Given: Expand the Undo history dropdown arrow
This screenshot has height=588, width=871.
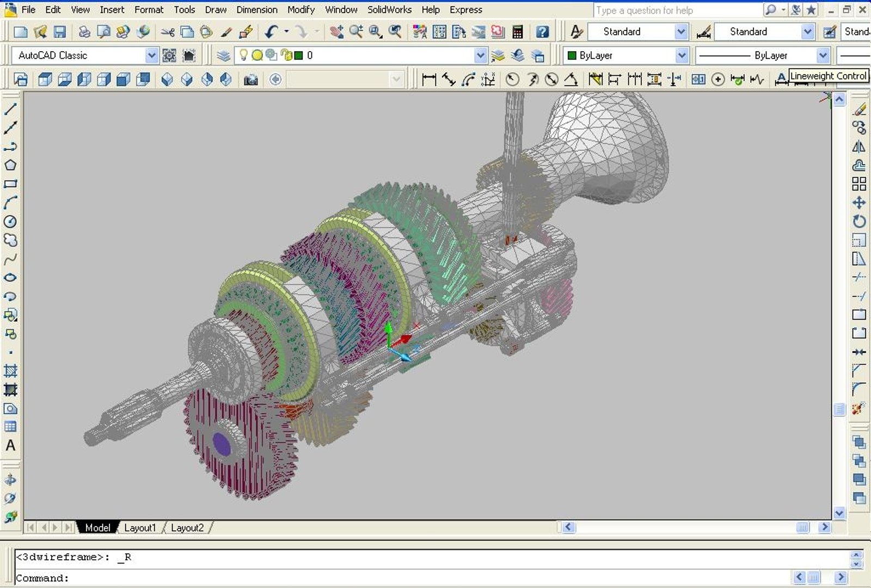Looking at the screenshot, I should 286,32.
